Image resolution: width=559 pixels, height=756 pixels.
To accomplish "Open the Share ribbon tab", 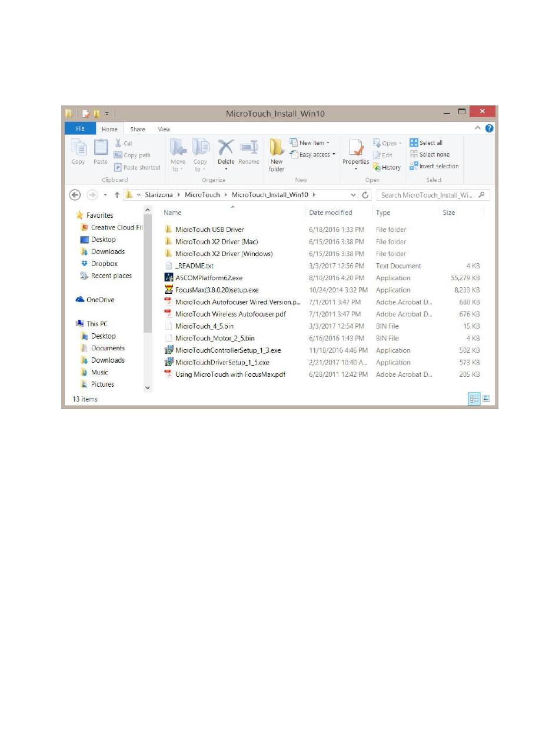I will pyautogui.click(x=138, y=129).
